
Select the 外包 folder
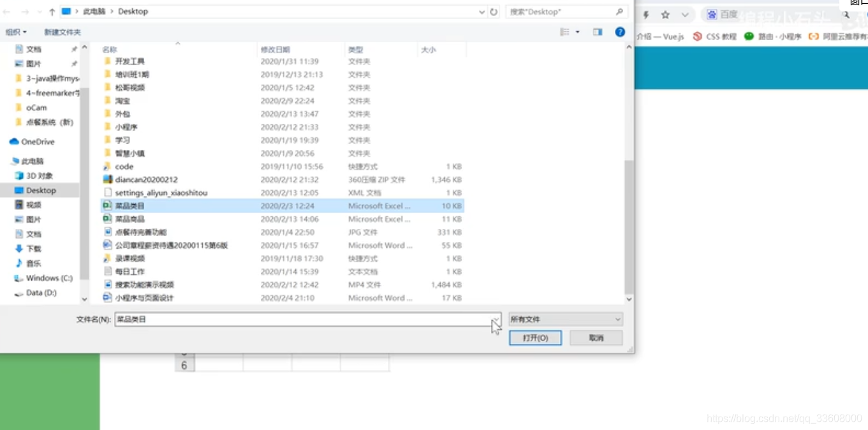(122, 114)
